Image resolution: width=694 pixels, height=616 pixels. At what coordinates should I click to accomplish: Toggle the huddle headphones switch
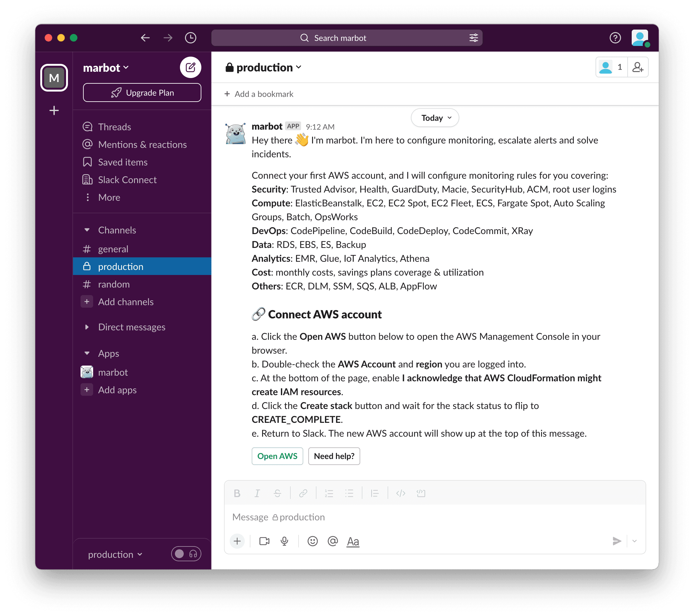[186, 554]
